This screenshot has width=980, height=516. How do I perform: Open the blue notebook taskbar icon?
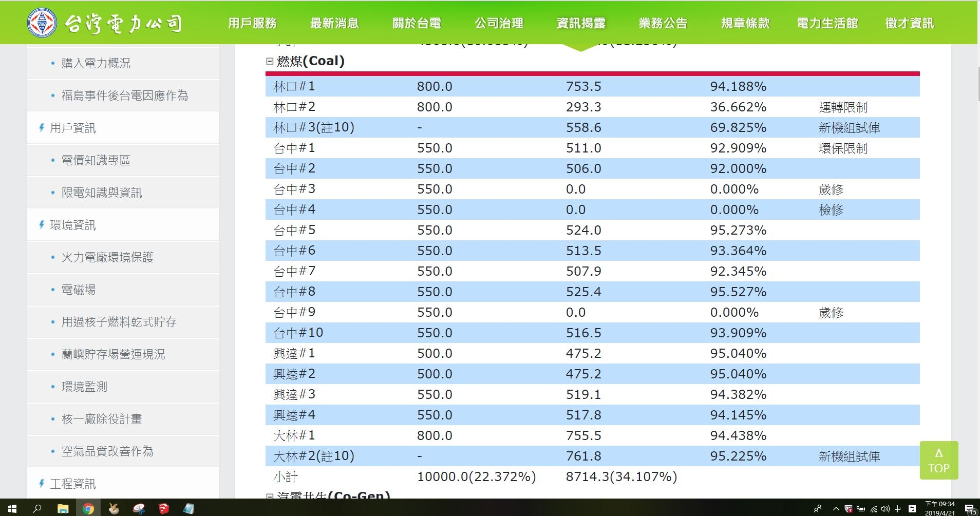coord(189,508)
